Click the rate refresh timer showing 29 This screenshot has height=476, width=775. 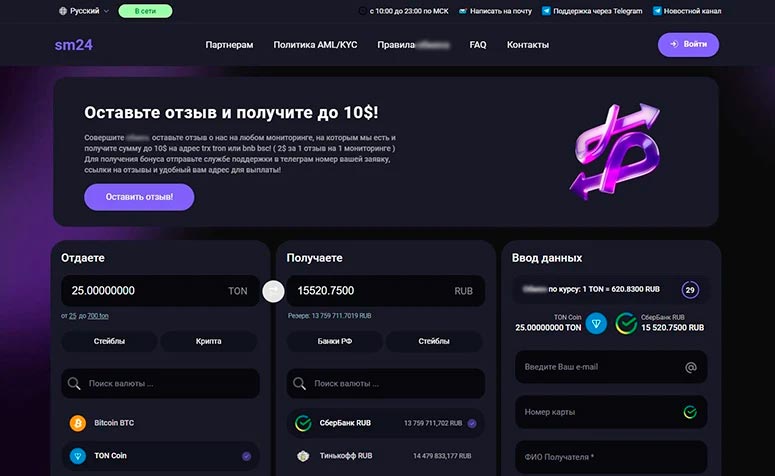tap(690, 290)
